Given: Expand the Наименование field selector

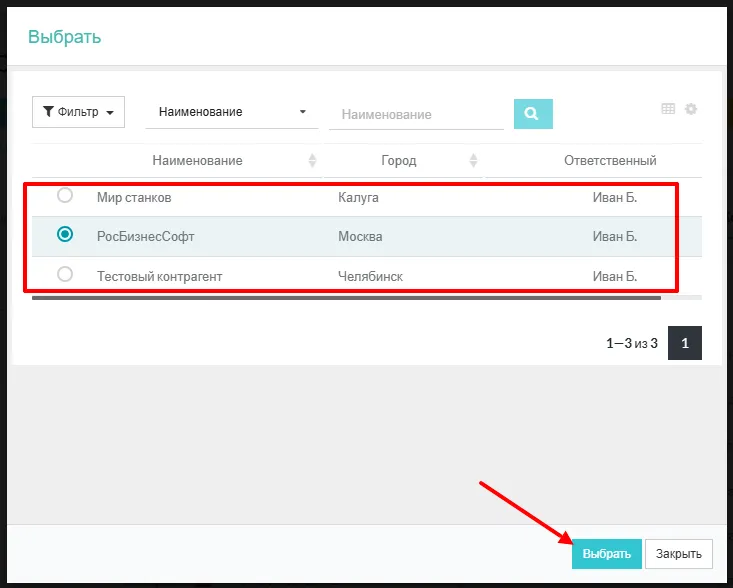Looking at the screenshot, I should point(232,112).
